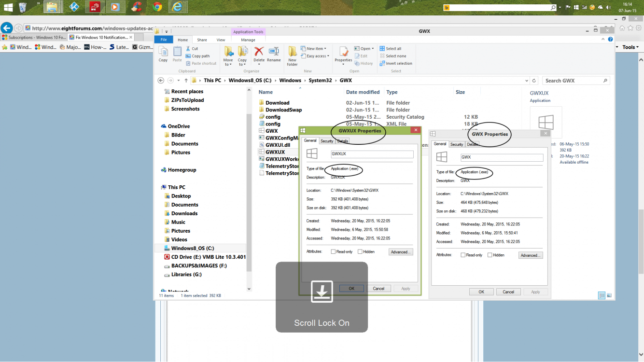Tick Read-only in GWX Properties
The height and width of the screenshot is (362, 644).
click(x=463, y=255)
